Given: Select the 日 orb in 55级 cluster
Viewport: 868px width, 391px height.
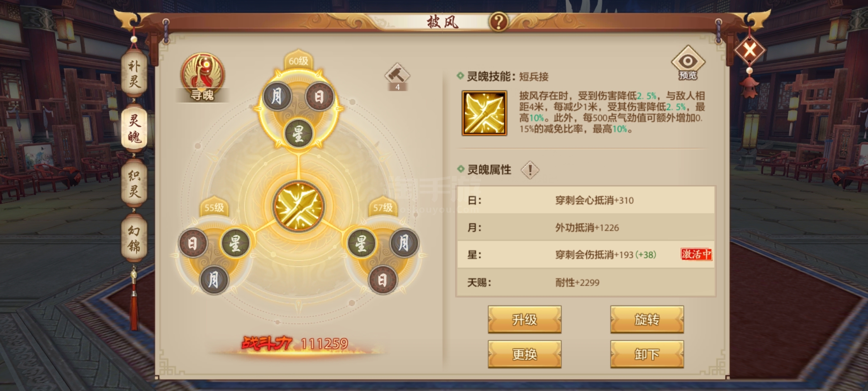Looking at the screenshot, I should tap(192, 243).
